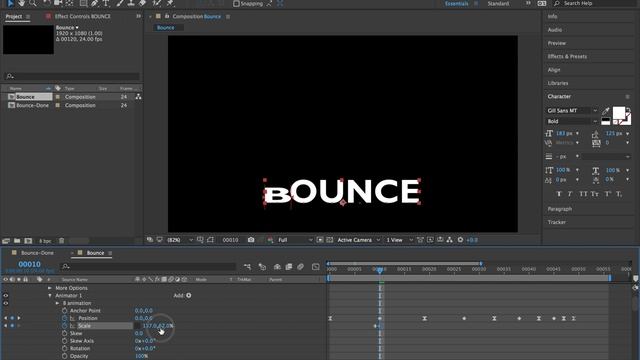640x360 pixels.
Task: Toggle the Position stopwatch
Action: [64, 318]
